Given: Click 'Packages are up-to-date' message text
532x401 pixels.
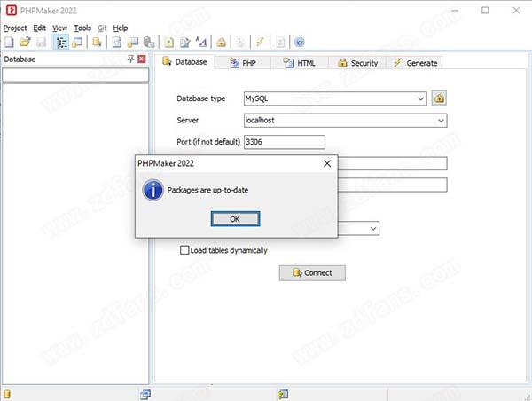Looking at the screenshot, I should click(x=207, y=190).
